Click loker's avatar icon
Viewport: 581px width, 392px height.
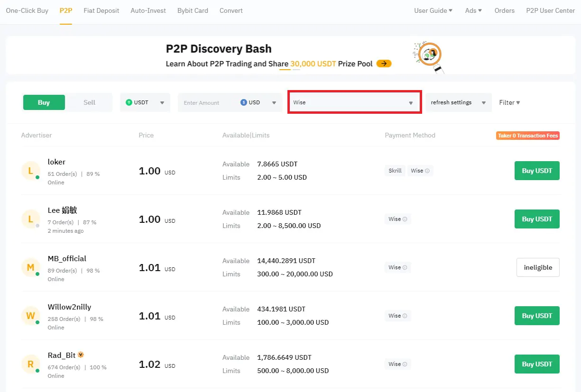[30, 171]
